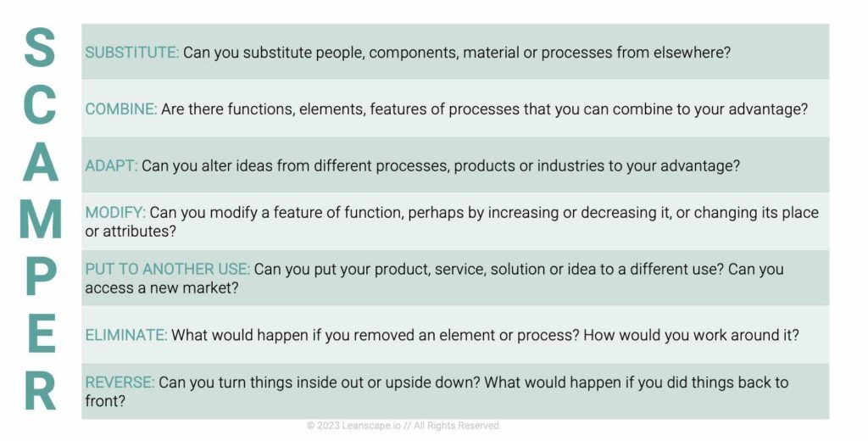Click the COMBINE heading label

click(x=121, y=109)
